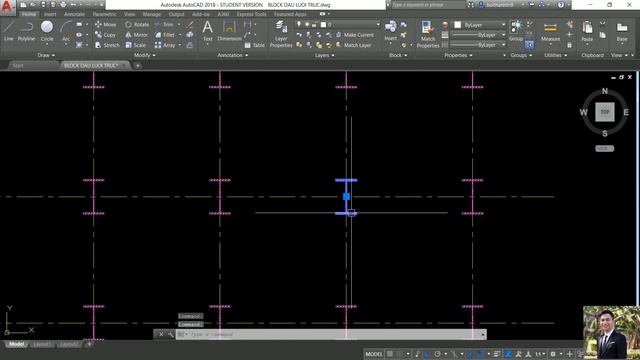
Task: Activate the Fillet command
Action: pyautogui.click(x=165, y=35)
